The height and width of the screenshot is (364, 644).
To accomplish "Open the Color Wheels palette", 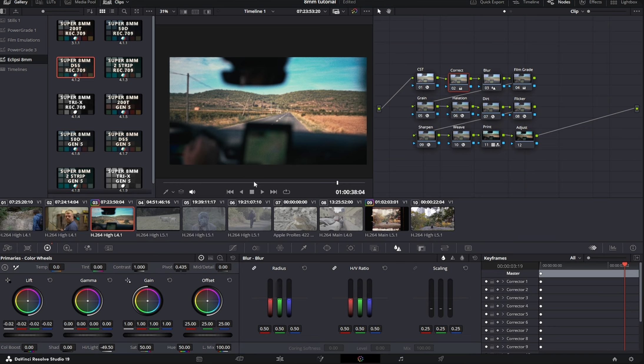I will click(x=48, y=248).
